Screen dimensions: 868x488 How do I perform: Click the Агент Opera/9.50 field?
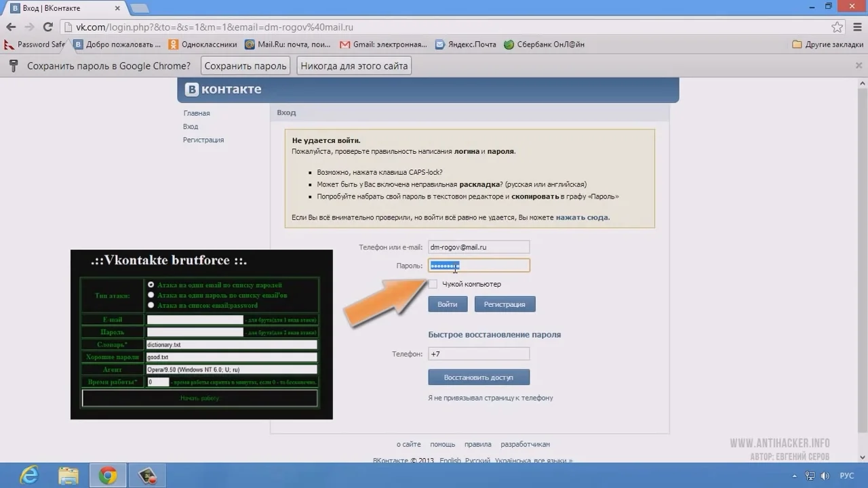pos(231,369)
